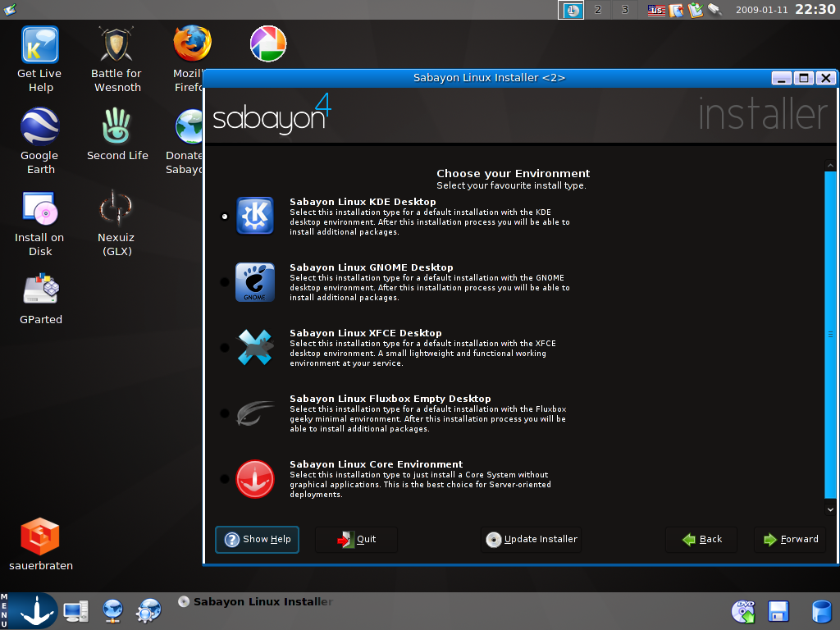This screenshot has height=630, width=840.
Task: Click the KDE Desktop logo icon
Action: 255,216
